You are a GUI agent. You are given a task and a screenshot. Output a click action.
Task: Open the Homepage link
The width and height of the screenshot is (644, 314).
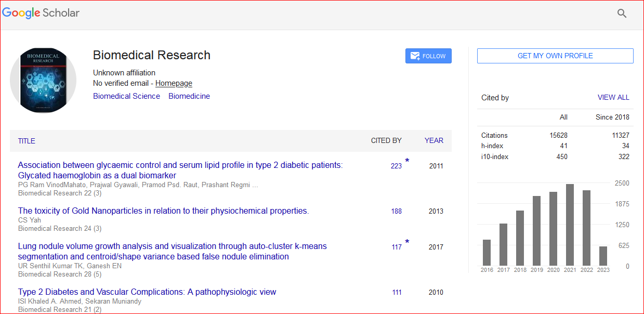pyautogui.click(x=174, y=83)
